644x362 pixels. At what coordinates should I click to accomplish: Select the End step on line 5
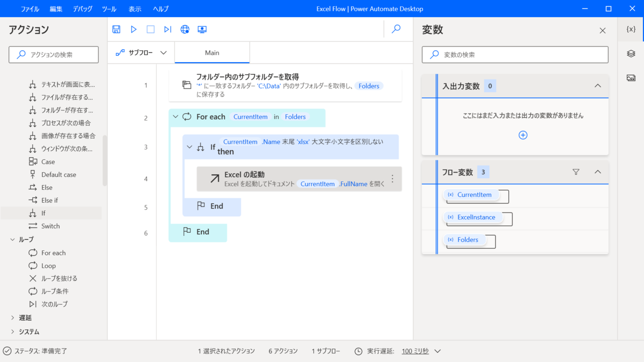coord(211,206)
